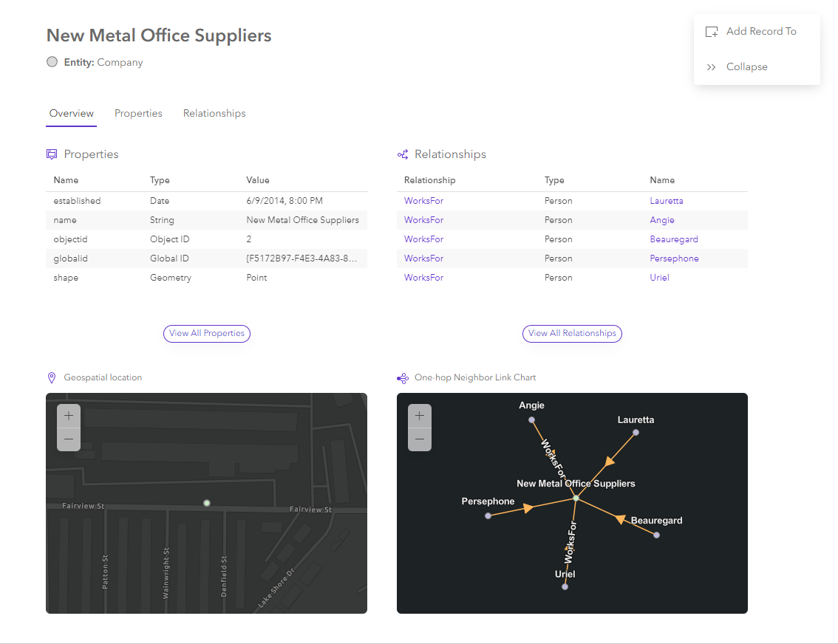The image size is (838, 644).
Task: Zoom in on the map with plus icon
Action: [x=68, y=416]
